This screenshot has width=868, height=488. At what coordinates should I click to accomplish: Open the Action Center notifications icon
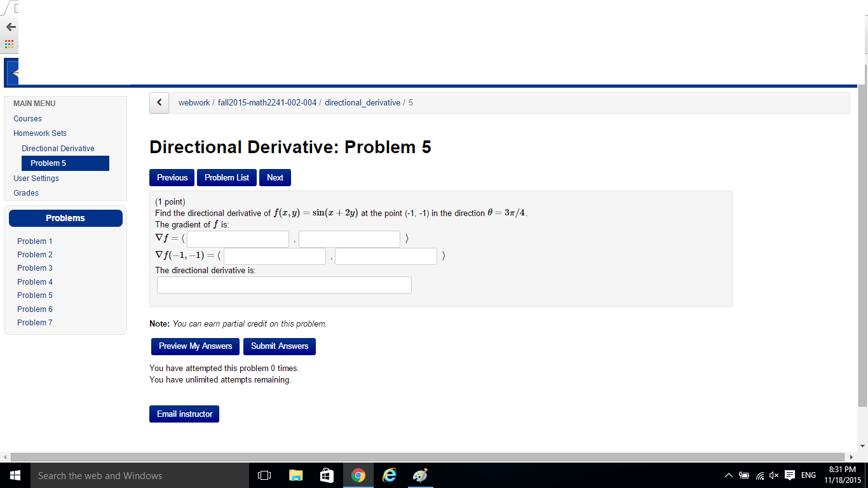tap(790, 475)
